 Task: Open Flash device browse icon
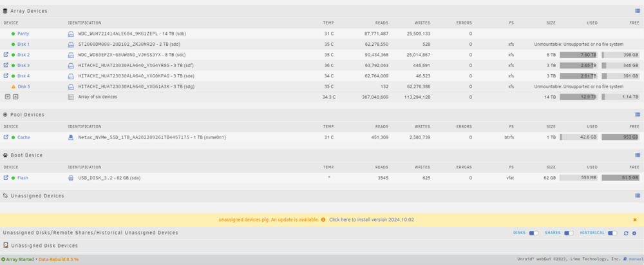click(x=6, y=178)
